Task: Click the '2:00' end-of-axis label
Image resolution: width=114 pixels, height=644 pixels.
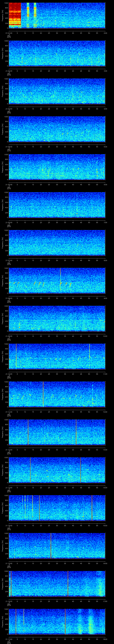Action: pos(105,33)
